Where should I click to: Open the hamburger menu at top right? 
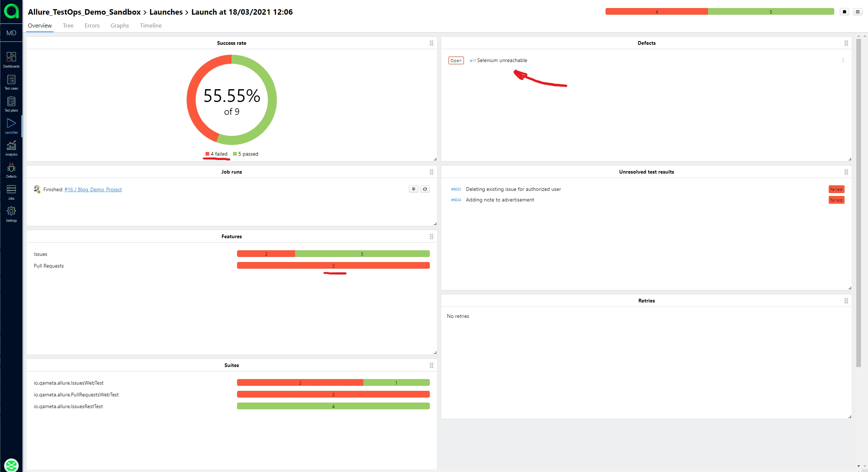[x=858, y=12]
